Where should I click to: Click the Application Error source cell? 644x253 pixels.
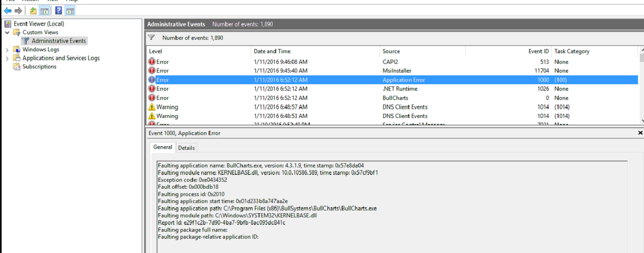404,80
